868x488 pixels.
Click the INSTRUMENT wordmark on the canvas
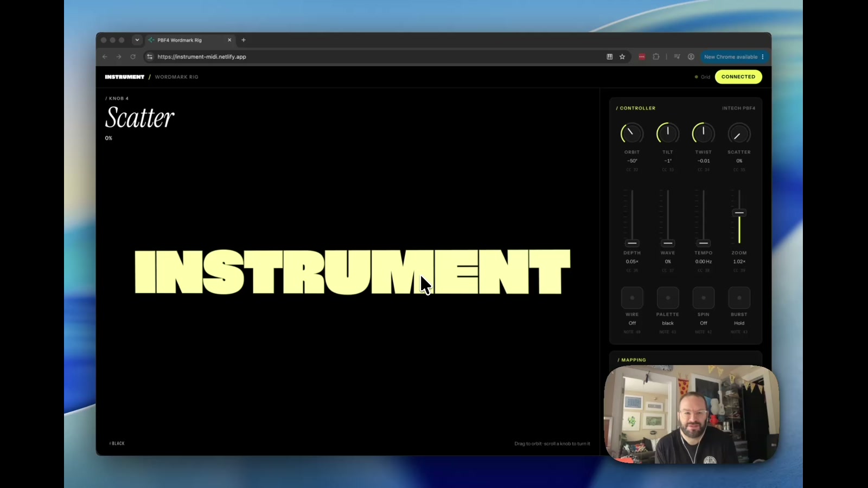[352, 272]
